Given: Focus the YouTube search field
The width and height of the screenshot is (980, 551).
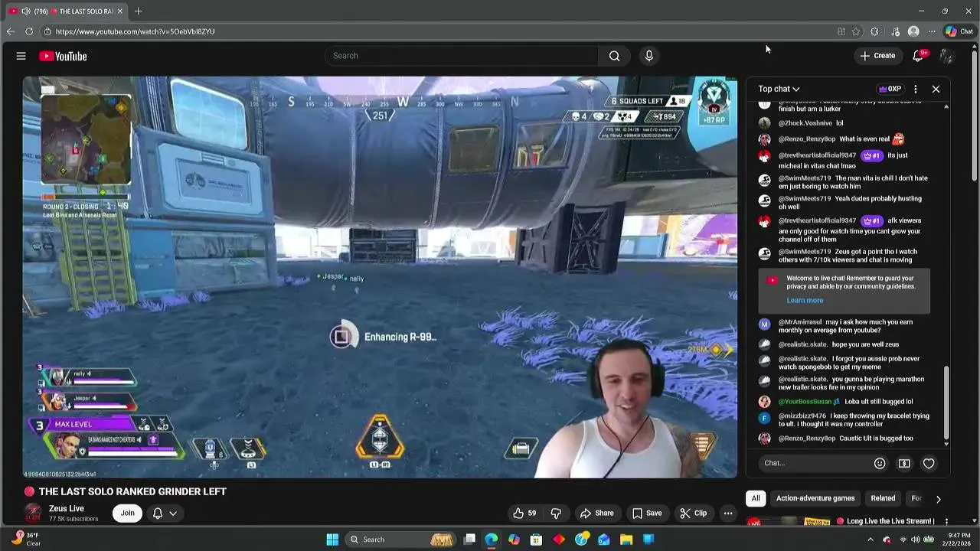Looking at the screenshot, I should coord(462,56).
